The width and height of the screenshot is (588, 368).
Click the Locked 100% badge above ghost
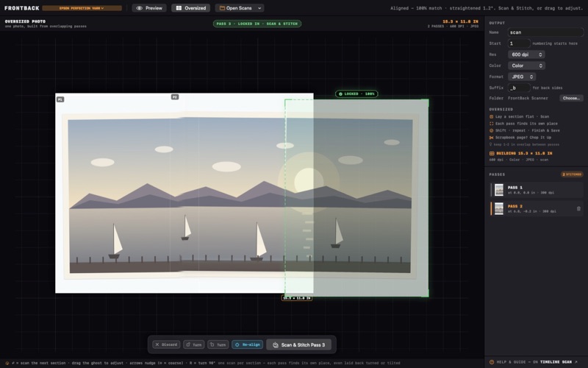(356, 94)
